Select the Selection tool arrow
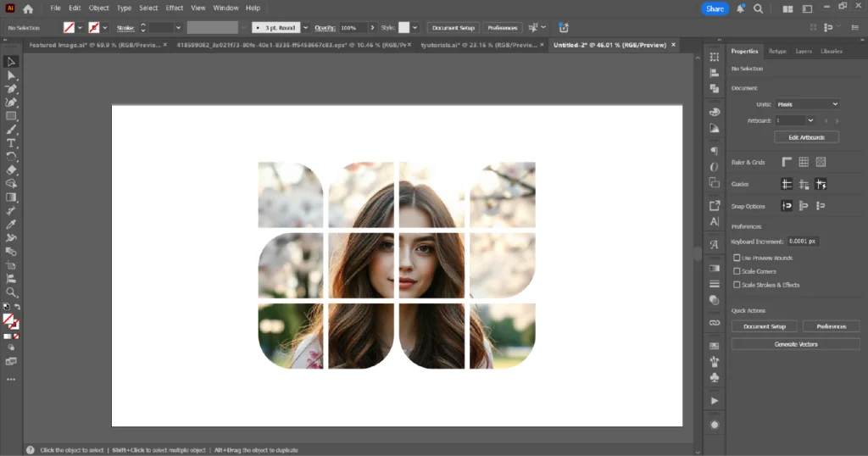The height and width of the screenshot is (456, 868). point(11,62)
